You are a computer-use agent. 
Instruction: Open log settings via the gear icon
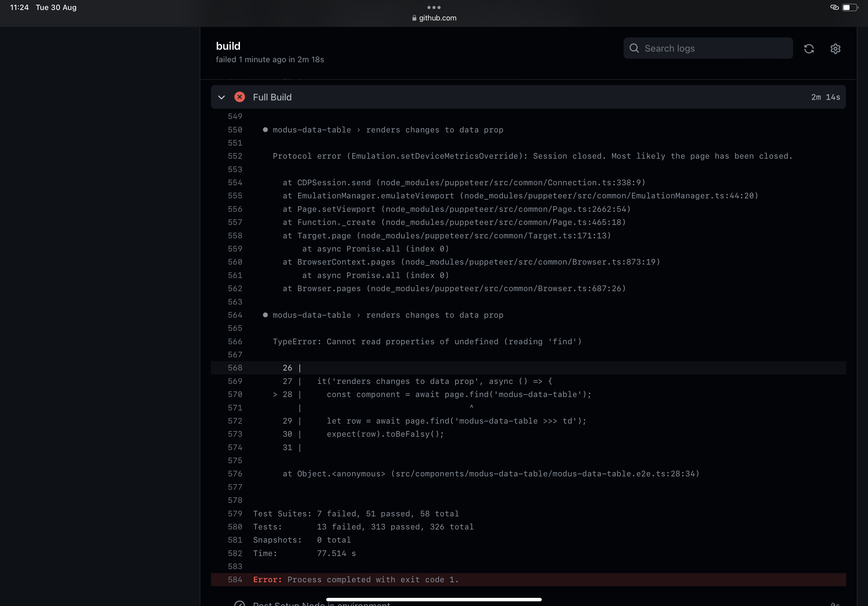click(x=836, y=48)
